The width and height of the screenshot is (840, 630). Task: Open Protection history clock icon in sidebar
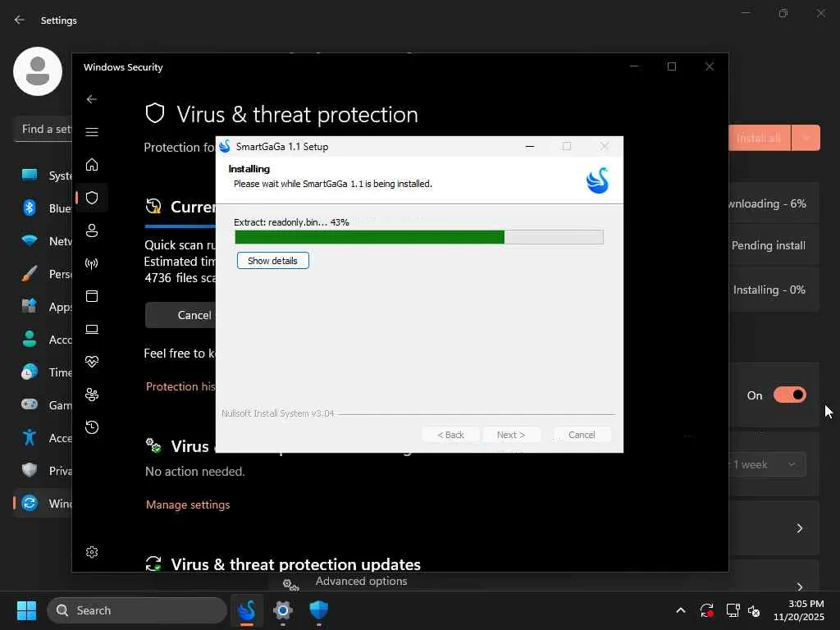pos(92,427)
